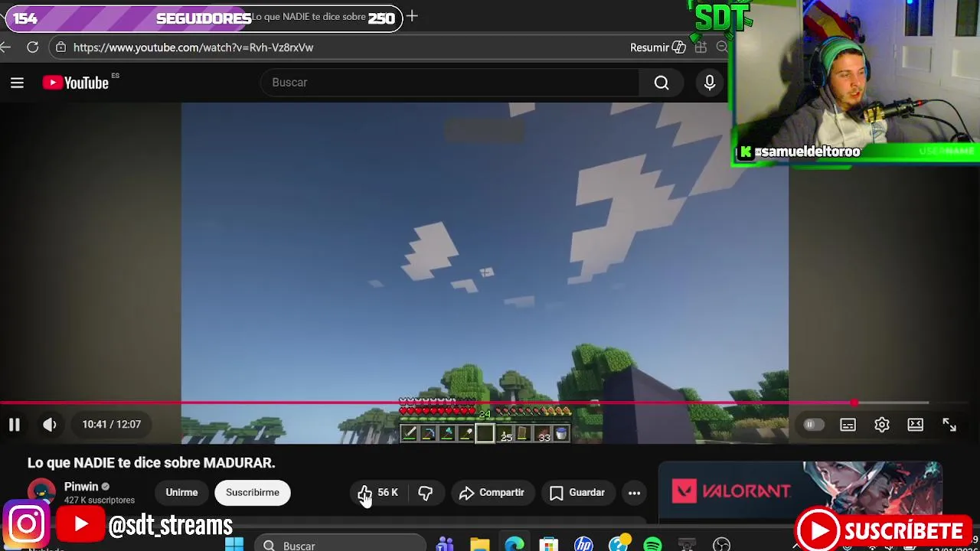
Task: Focus the browser URL address bar
Action: point(346,47)
